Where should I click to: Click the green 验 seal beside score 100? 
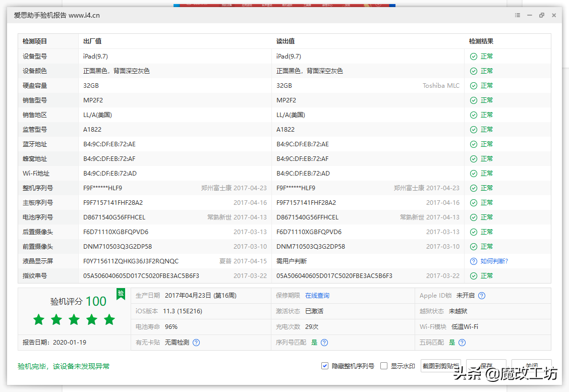121,294
